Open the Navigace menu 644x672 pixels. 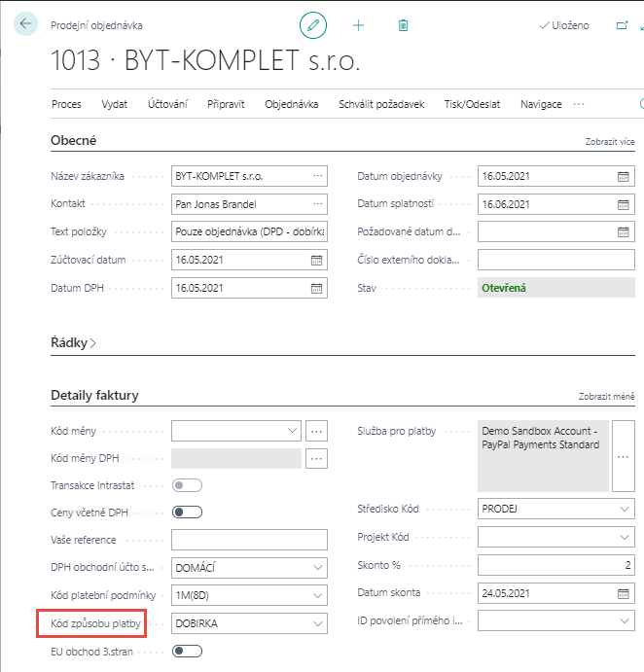(x=541, y=104)
